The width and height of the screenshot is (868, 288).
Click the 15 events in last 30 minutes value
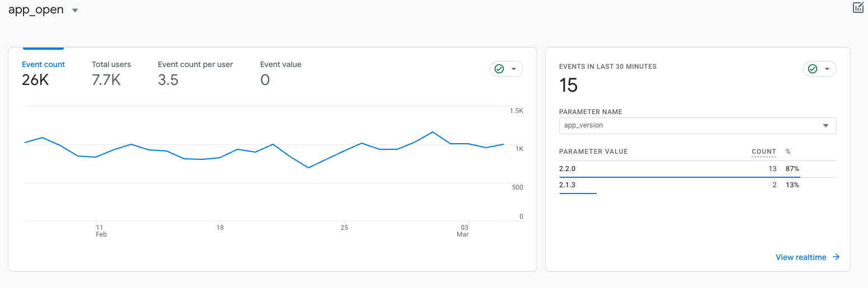[569, 86]
